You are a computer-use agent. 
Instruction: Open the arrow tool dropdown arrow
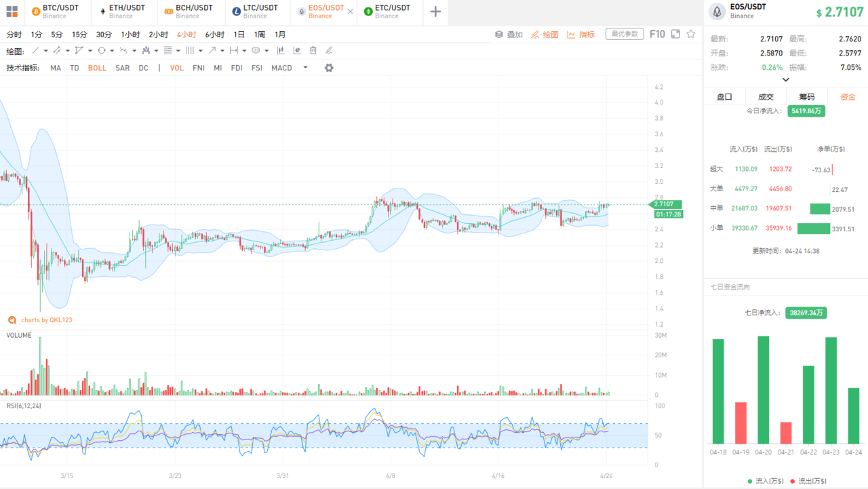222,51
